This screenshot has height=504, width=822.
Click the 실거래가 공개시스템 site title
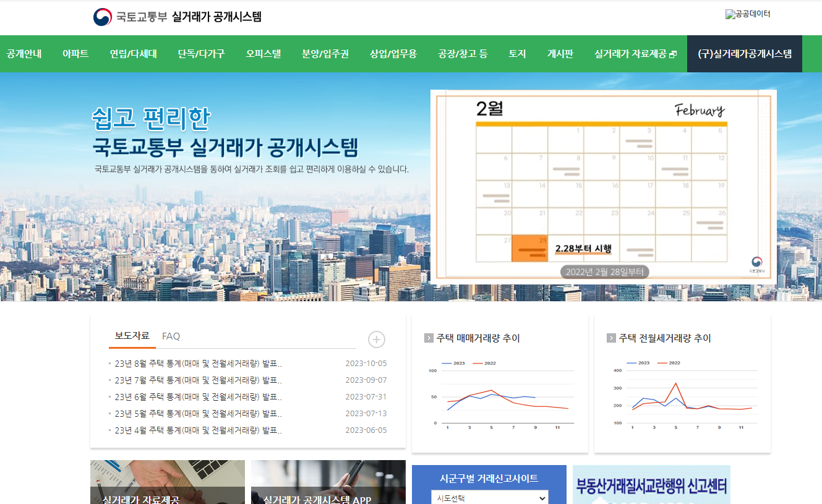(x=217, y=17)
